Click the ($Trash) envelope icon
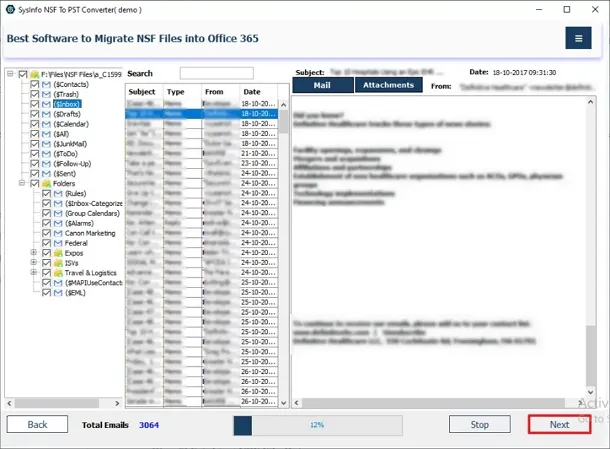This screenshot has width=610, height=449. pos(47,94)
